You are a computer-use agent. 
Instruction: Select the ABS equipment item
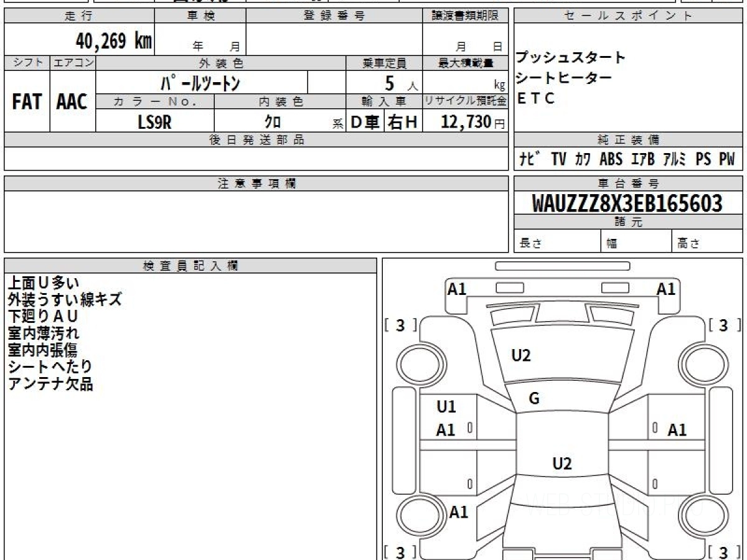click(611, 159)
